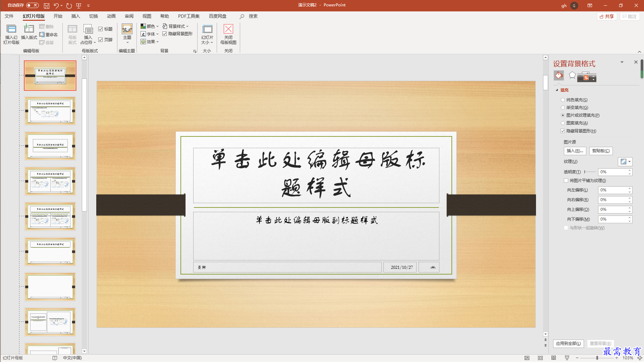Click the Rename (重命名) master button

point(49,35)
